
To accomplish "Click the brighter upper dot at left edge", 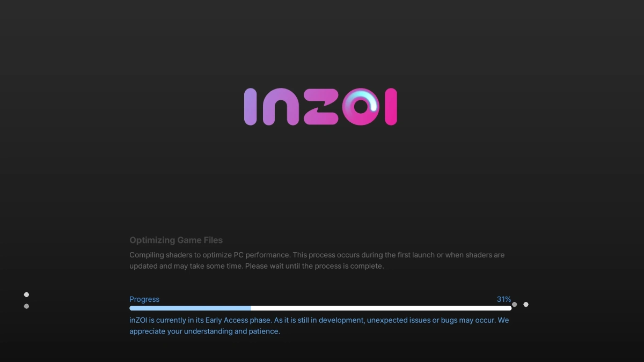I will pyautogui.click(x=26, y=294).
